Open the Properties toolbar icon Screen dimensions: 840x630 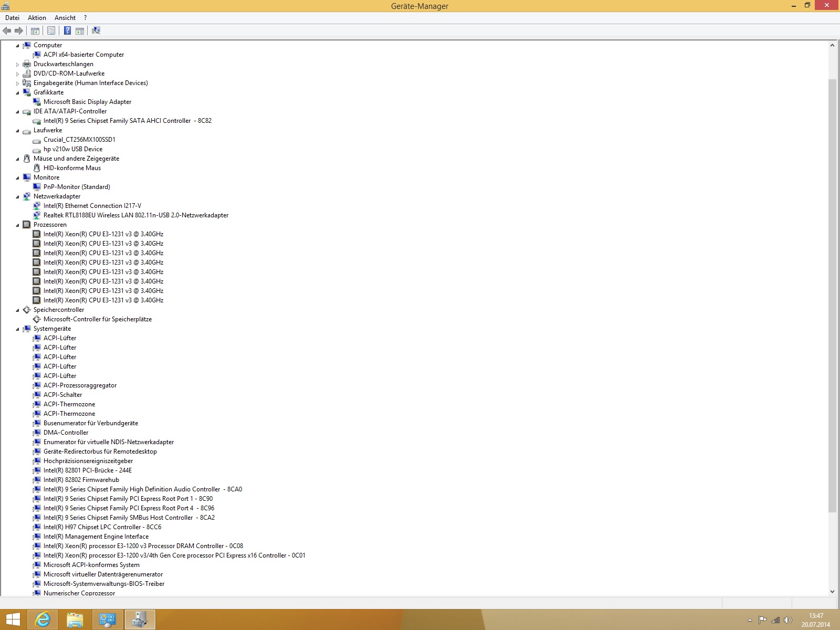[51, 31]
